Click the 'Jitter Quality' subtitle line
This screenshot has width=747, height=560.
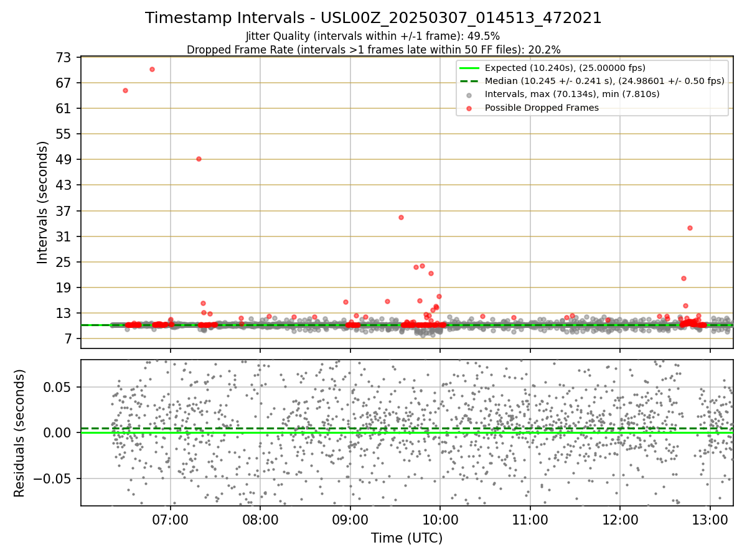(373, 36)
